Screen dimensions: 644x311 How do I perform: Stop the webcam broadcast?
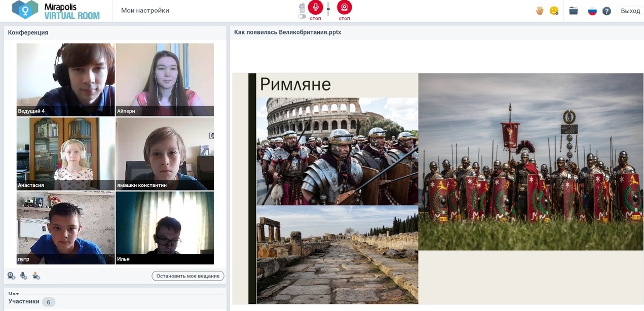[x=344, y=8]
